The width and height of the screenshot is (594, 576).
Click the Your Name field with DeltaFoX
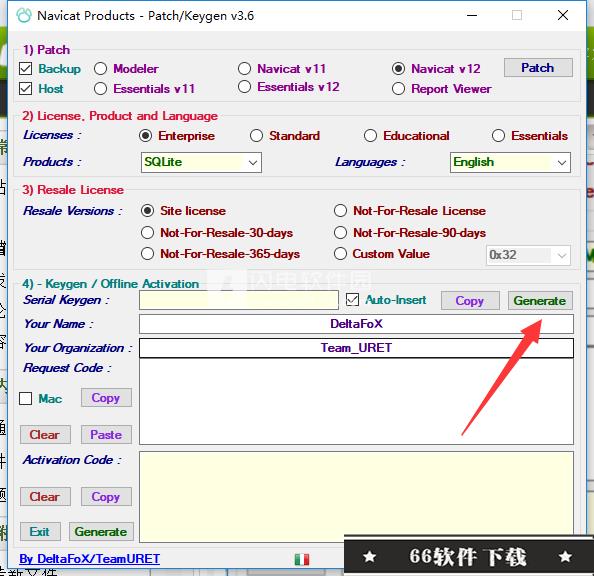[356, 324]
